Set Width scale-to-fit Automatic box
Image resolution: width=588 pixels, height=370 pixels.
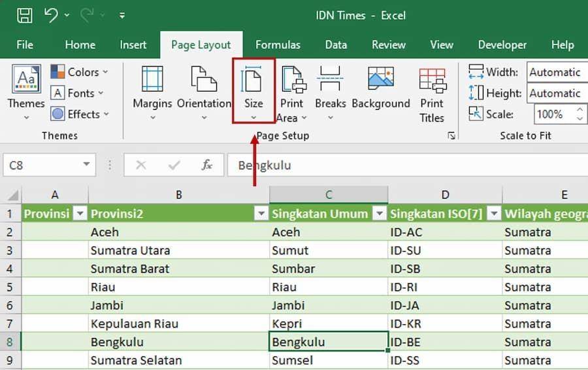point(557,72)
